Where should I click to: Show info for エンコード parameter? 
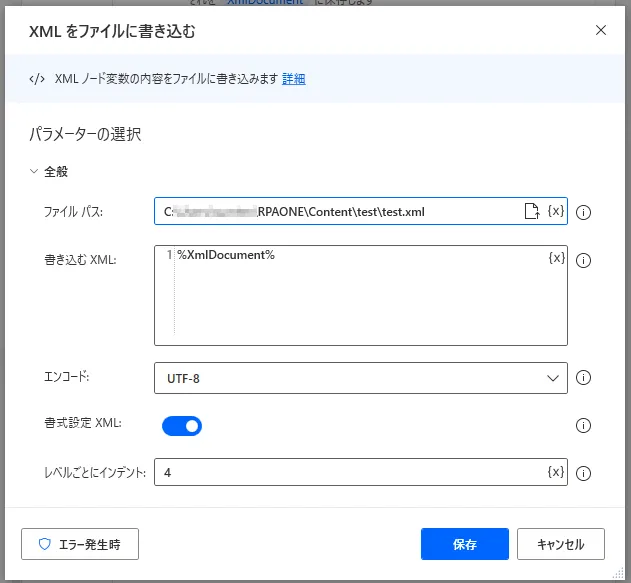coord(583,377)
